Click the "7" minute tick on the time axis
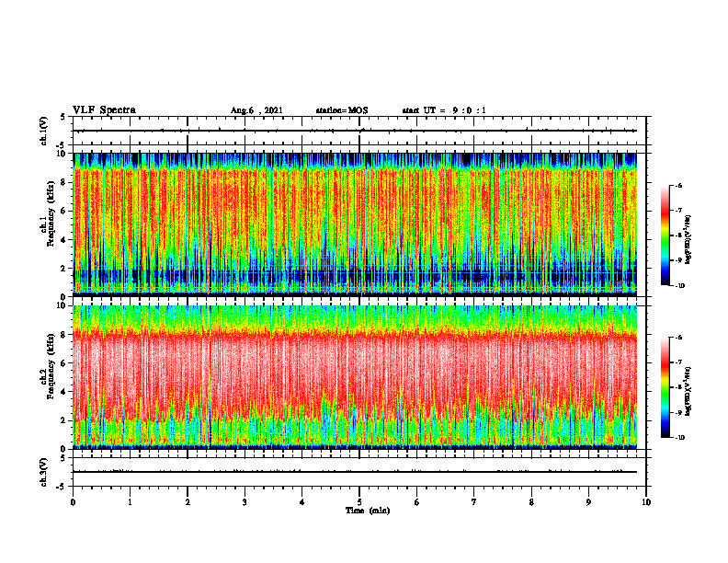728x563 pixels. click(474, 502)
